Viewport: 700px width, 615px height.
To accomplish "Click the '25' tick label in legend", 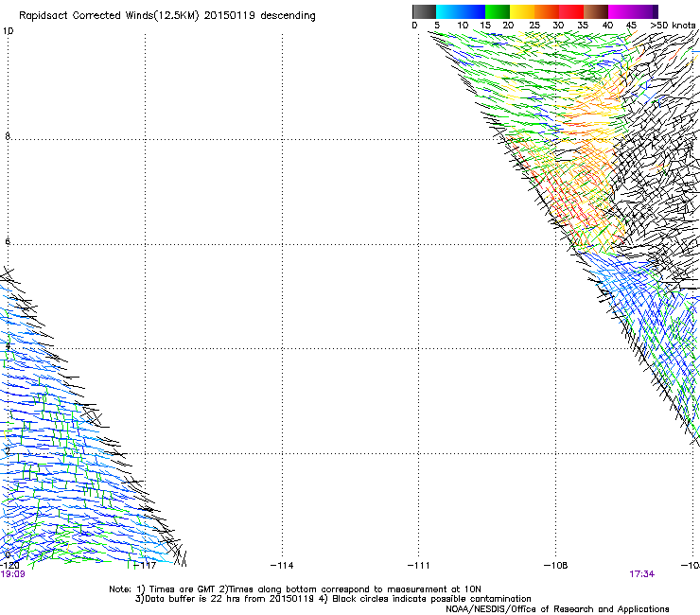I will (x=534, y=25).
